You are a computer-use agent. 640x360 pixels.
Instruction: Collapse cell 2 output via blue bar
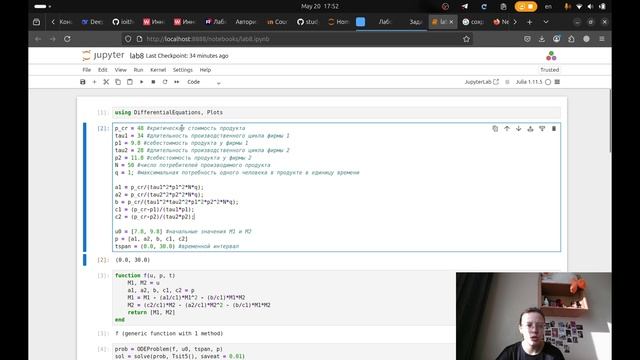(x=85, y=260)
